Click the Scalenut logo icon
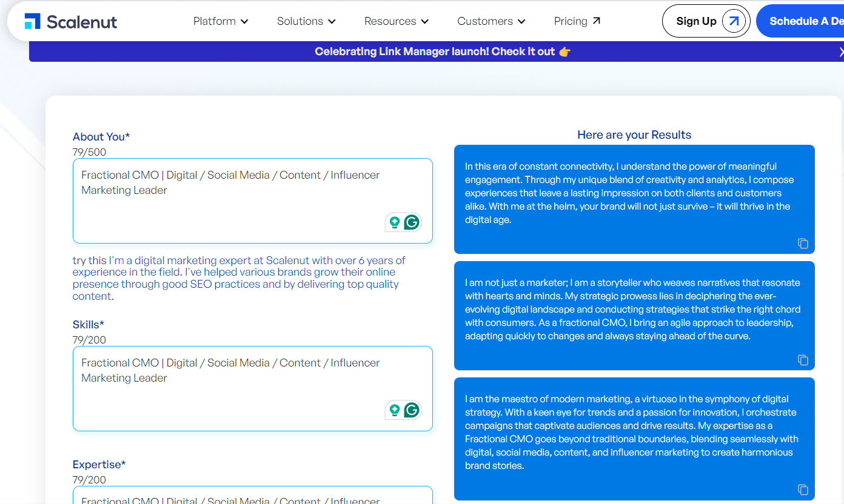The height and width of the screenshot is (504, 844). coord(32,21)
